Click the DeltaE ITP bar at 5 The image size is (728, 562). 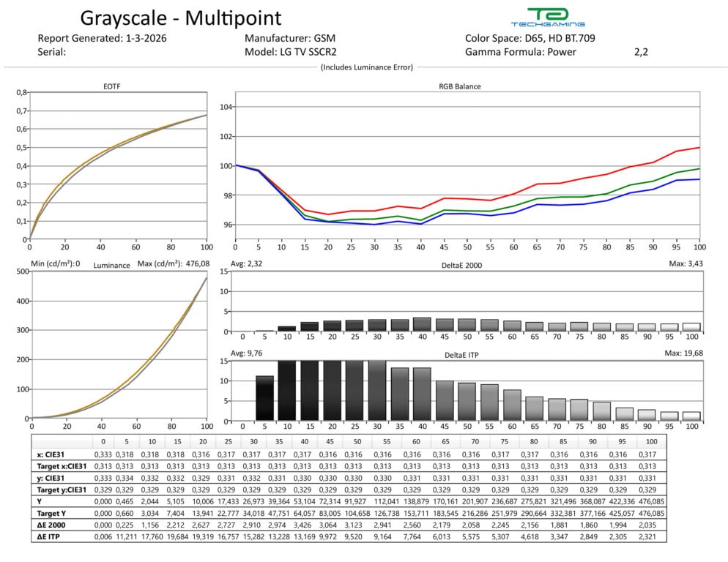click(x=264, y=398)
